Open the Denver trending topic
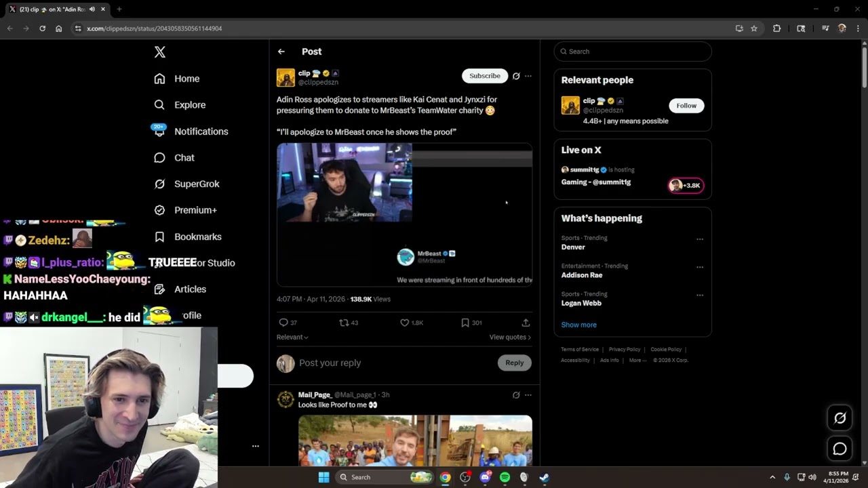The image size is (868, 488). (573, 247)
